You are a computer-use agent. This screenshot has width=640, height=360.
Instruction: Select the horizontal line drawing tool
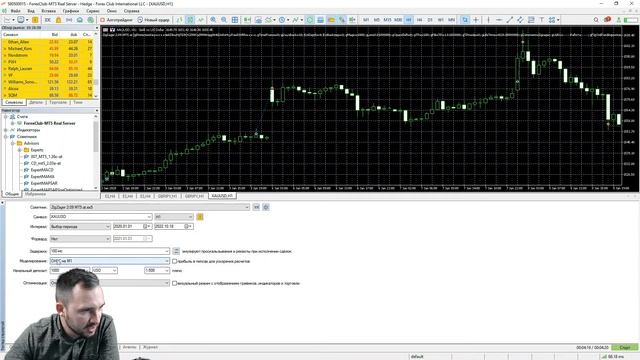499,20
